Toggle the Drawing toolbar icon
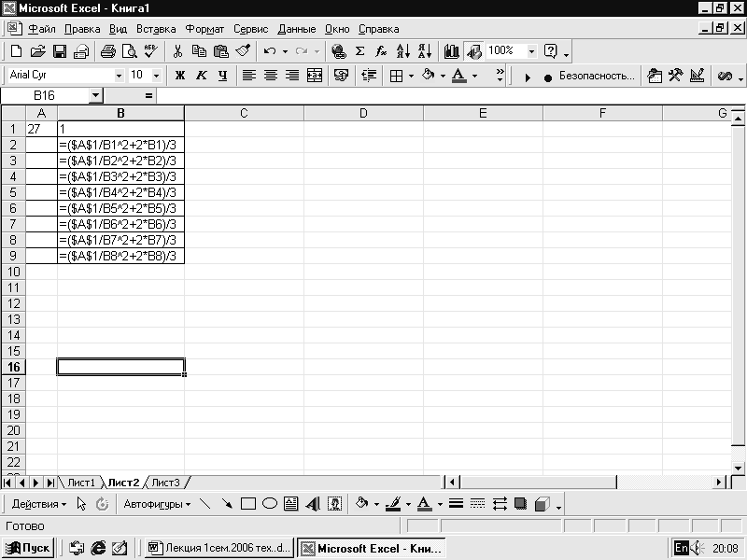The height and width of the screenshot is (560, 747). click(x=473, y=51)
